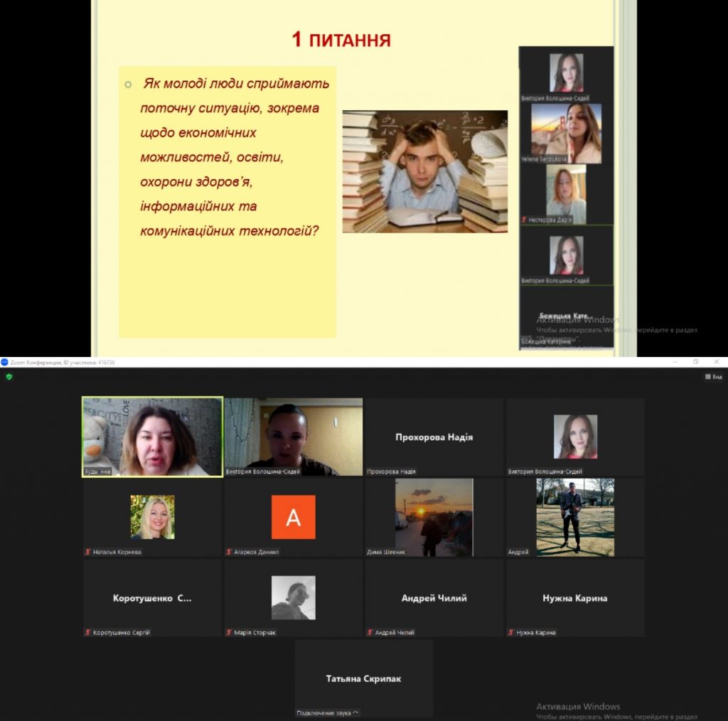Click the "Андрей Чилий" name tile

click(x=434, y=598)
